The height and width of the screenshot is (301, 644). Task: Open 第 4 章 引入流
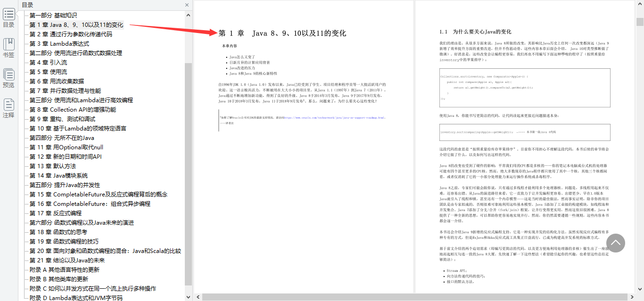tap(48, 62)
